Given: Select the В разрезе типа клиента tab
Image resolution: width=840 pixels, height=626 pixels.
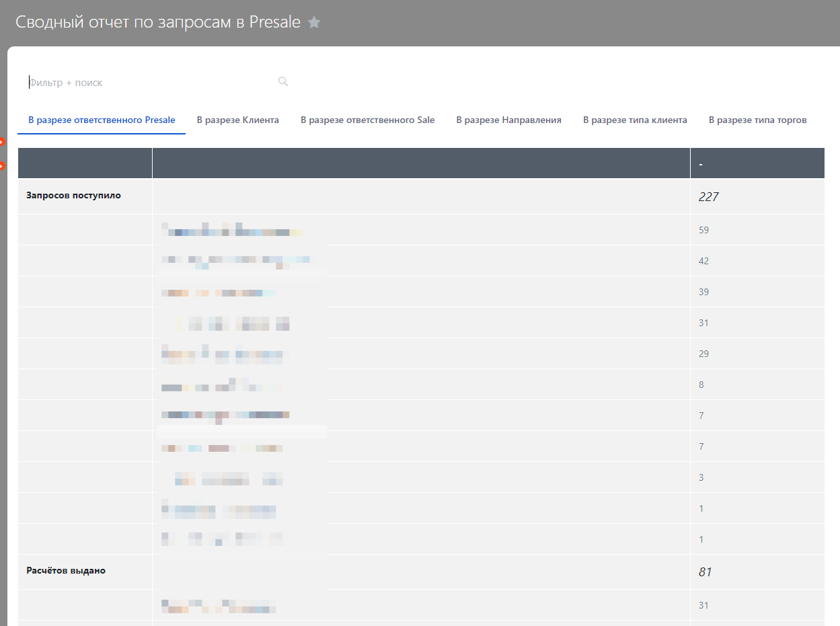Looking at the screenshot, I should click(635, 120).
